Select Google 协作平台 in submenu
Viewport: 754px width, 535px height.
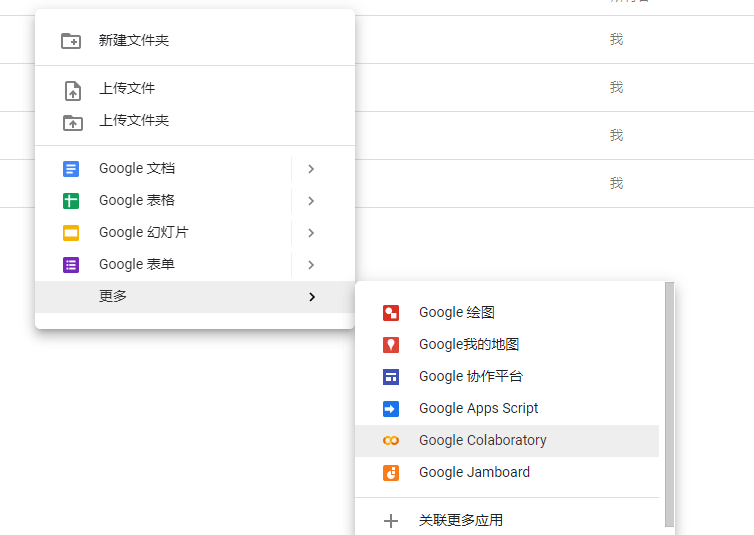507,377
